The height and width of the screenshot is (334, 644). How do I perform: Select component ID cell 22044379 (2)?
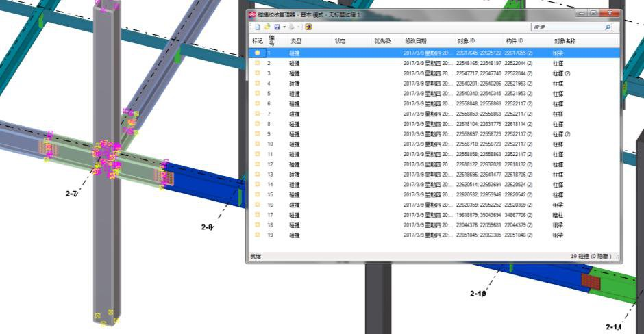(x=519, y=225)
